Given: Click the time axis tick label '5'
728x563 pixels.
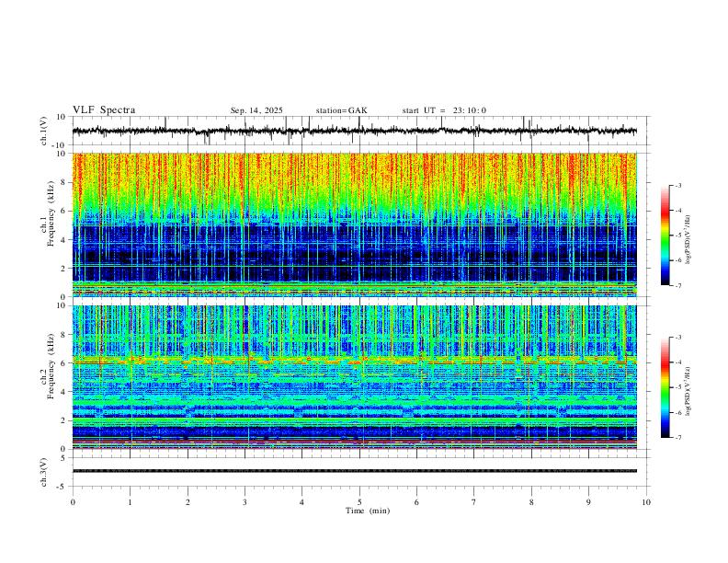Looking at the screenshot, I should 359,502.
